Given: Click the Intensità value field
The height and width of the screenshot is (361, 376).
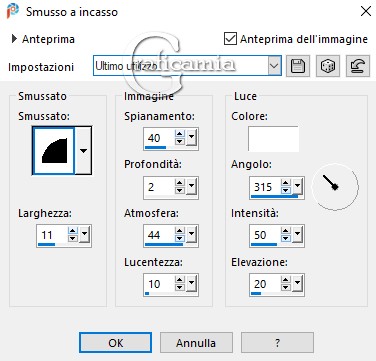Looking at the screenshot, I should point(265,235).
